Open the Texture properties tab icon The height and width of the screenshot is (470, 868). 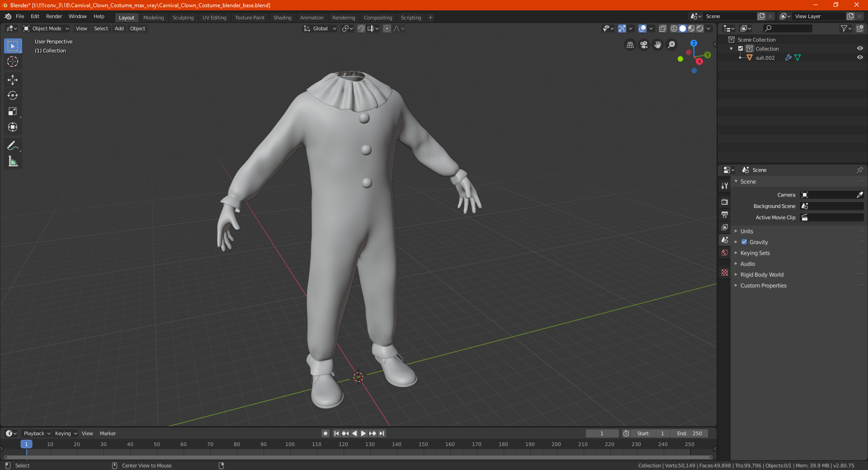click(725, 273)
